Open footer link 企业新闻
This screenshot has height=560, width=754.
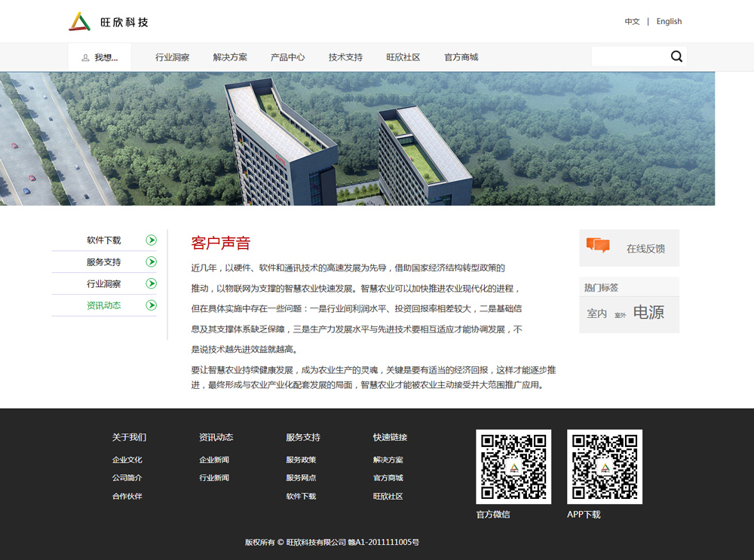tap(214, 460)
